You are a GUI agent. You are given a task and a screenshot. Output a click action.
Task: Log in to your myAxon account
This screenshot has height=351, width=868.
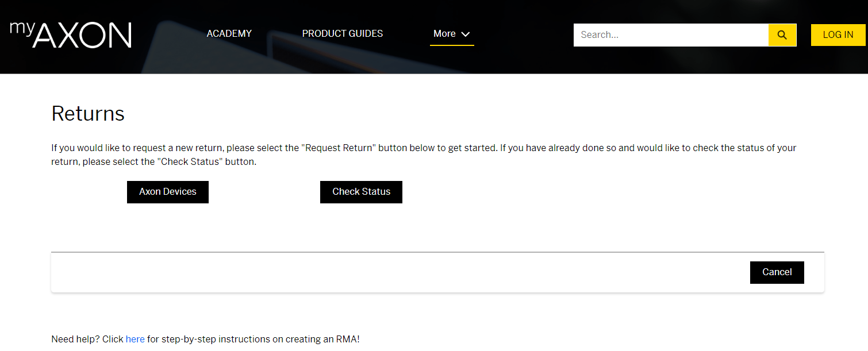838,34
